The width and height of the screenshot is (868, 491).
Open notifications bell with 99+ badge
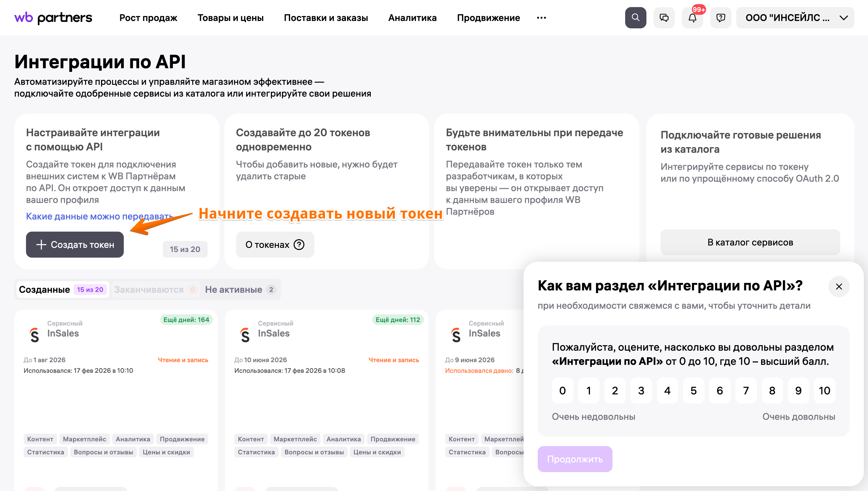coord(692,17)
